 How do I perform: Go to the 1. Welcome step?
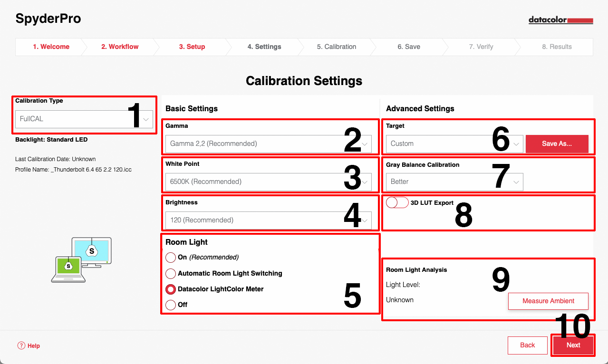pyautogui.click(x=51, y=47)
